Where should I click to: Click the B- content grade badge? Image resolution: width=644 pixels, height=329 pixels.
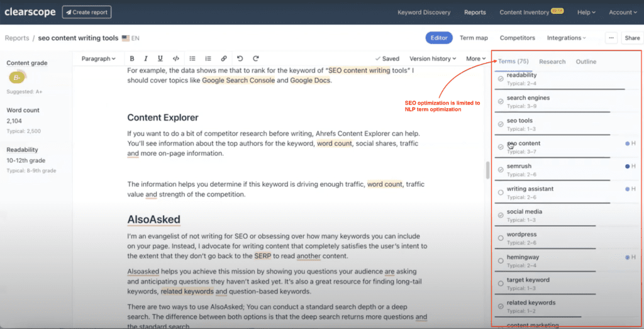17,77
